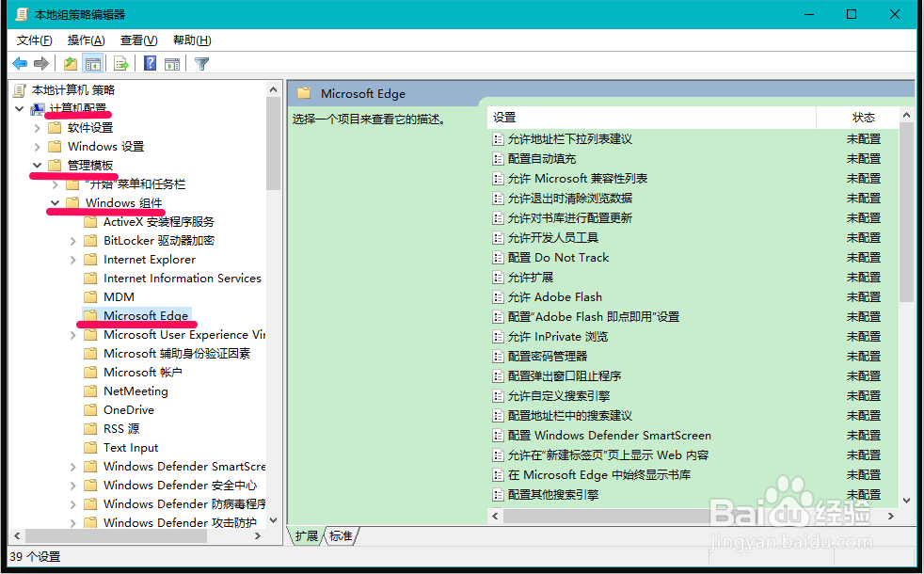Expand the 软件设置 tree node
The image size is (924, 574).
tap(37, 128)
